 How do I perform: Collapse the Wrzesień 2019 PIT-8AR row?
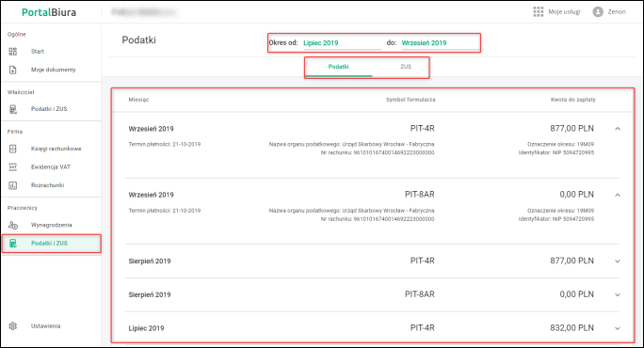pyautogui.click(x=618, y=195)
